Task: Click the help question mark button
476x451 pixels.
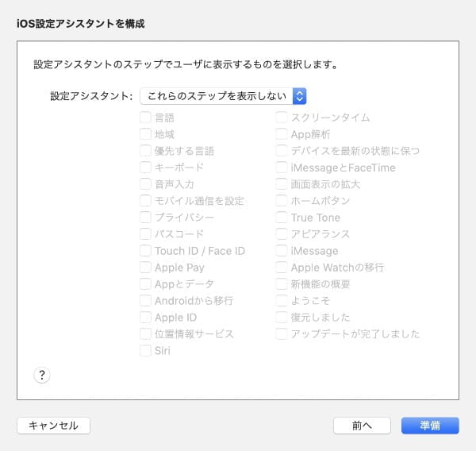Action: [42, 375]
